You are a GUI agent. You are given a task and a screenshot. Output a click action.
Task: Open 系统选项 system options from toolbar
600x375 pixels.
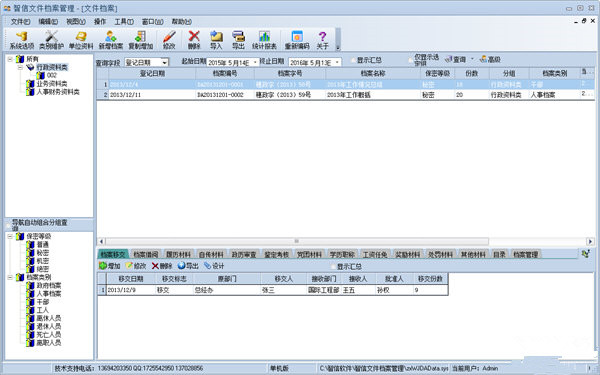[x=21, y=40]
